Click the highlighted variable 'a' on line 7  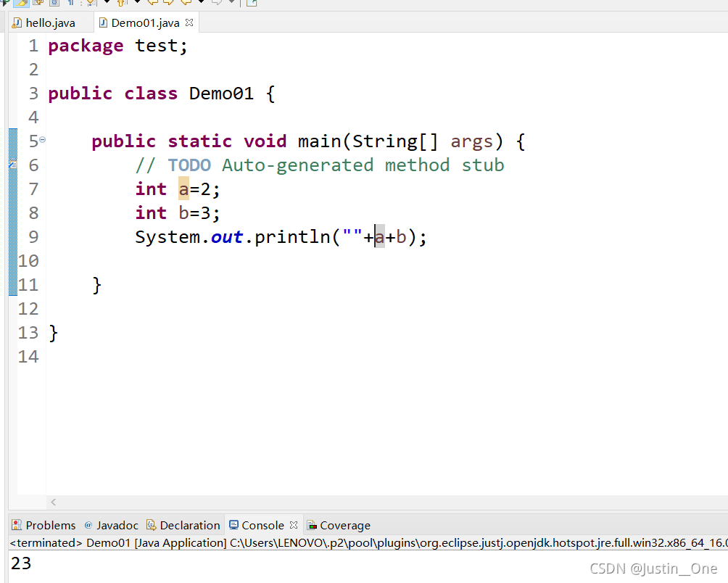pyautogui.click(x=184, y=189)
